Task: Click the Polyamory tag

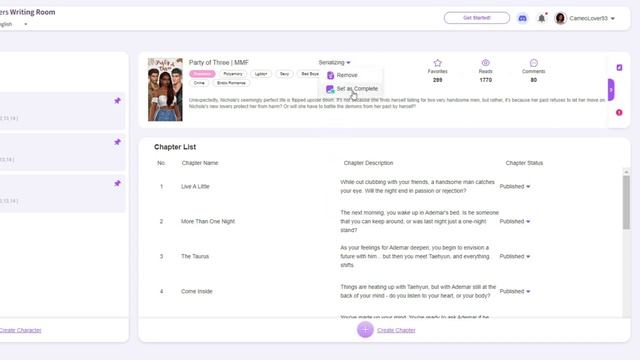Action: pos(233,74)
